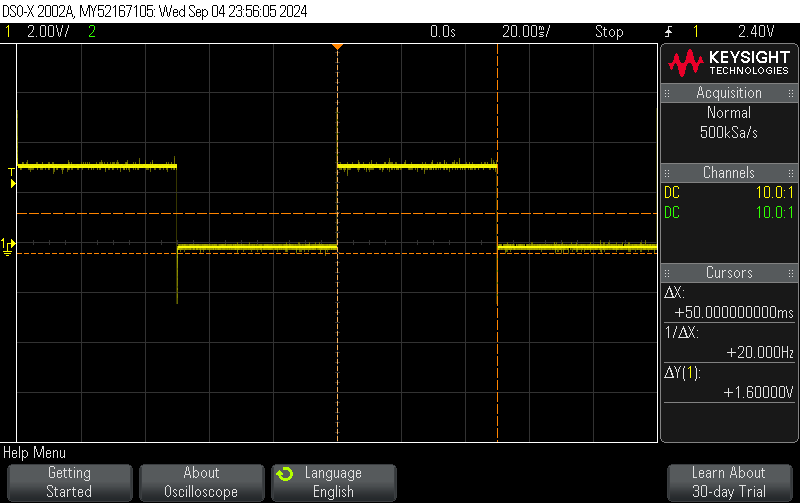Click the channel 1 ground reference marker
This screenshot has width=800, height=503.
pyautogui.click(x=8, y=245)
